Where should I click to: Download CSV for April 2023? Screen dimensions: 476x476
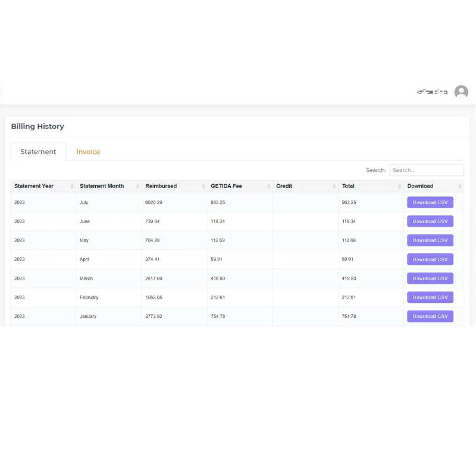[x=430, y=259]
